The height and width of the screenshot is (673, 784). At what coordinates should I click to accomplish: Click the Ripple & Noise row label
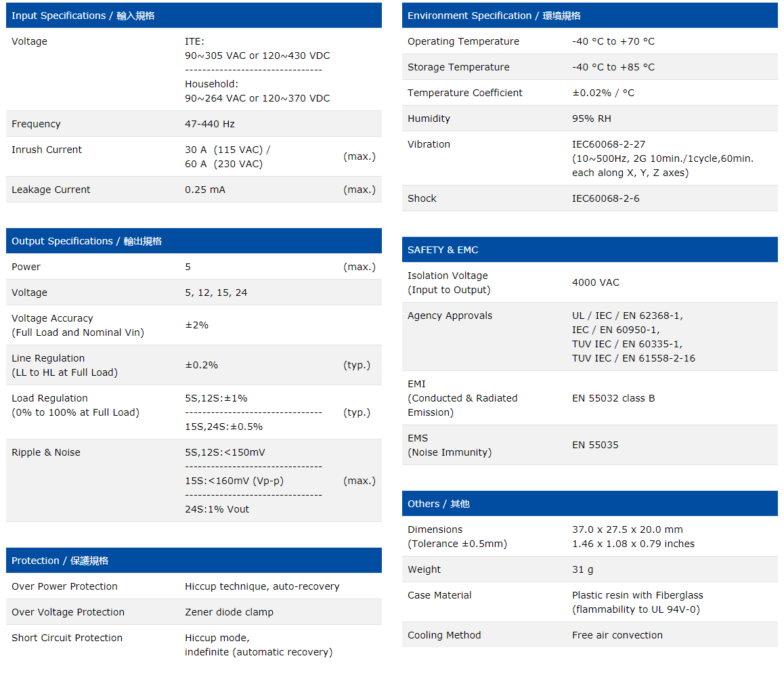pos(46,452)
